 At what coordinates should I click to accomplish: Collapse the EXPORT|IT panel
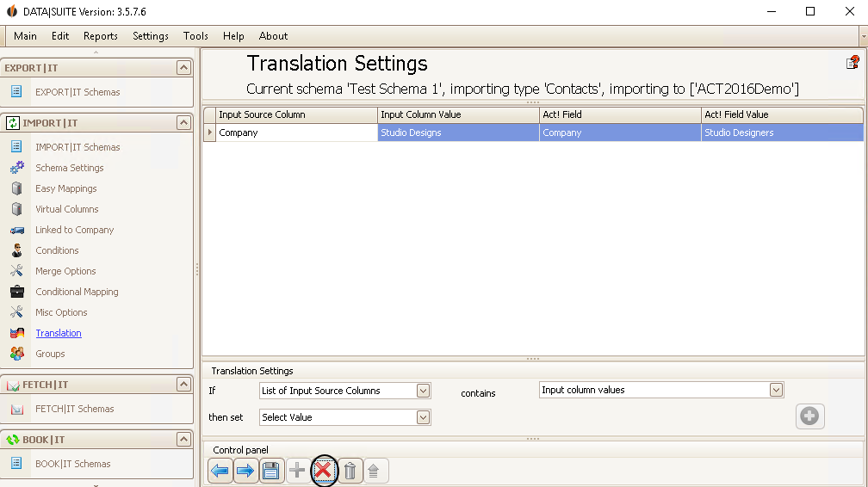[183, 67]
